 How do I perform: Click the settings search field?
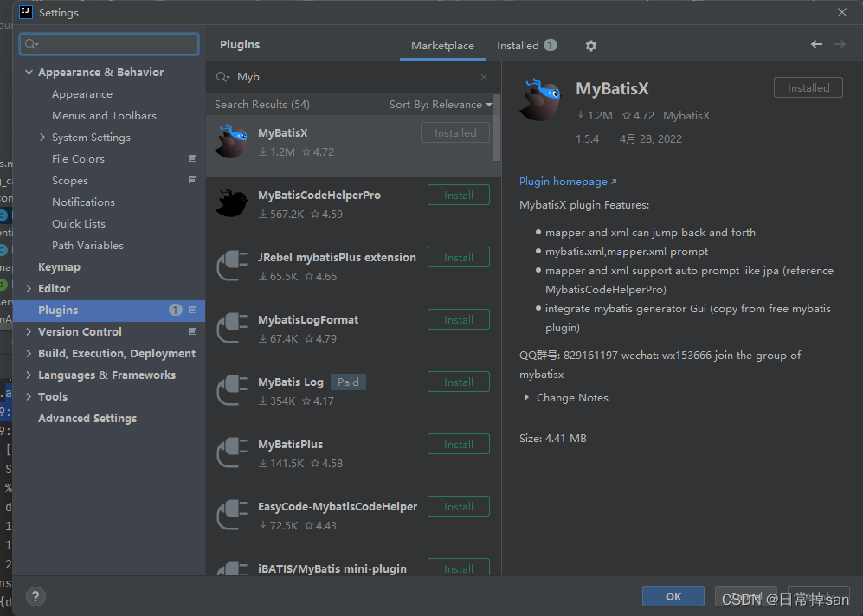coord(109,44)
